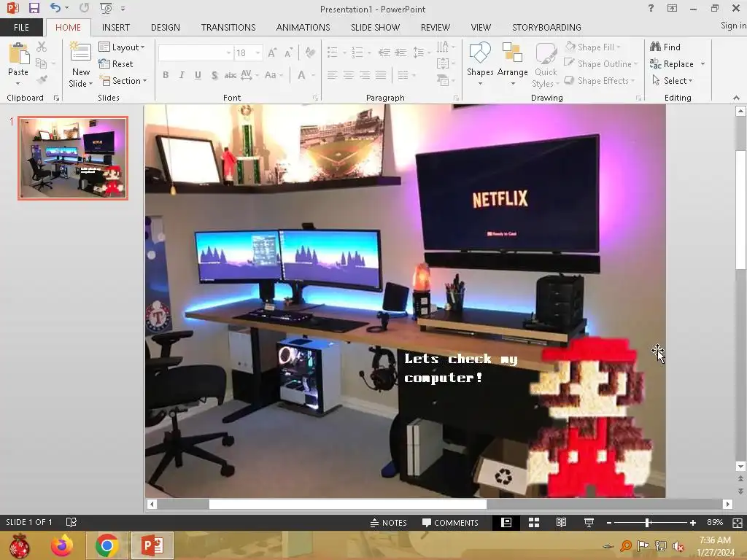Click Sign in link

pos(733,26)
